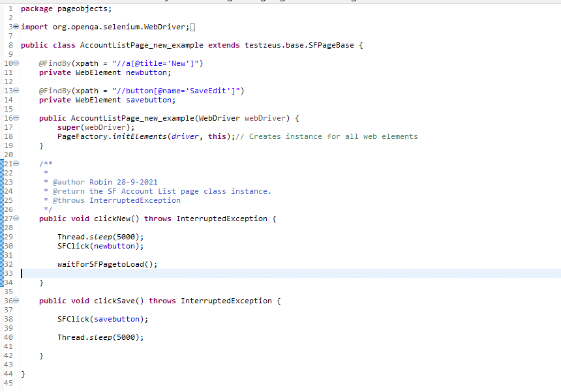Collapse the constructor fold marker at line 16
This screenshot has height=392, width=561.
[x=16, y=118]
